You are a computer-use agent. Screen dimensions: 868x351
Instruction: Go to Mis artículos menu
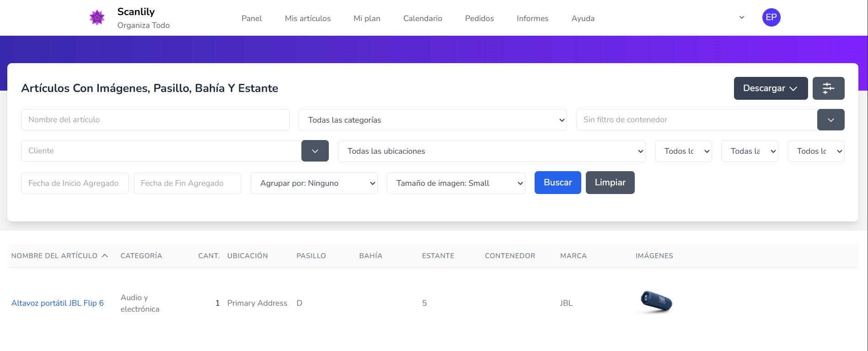[307, 18]
